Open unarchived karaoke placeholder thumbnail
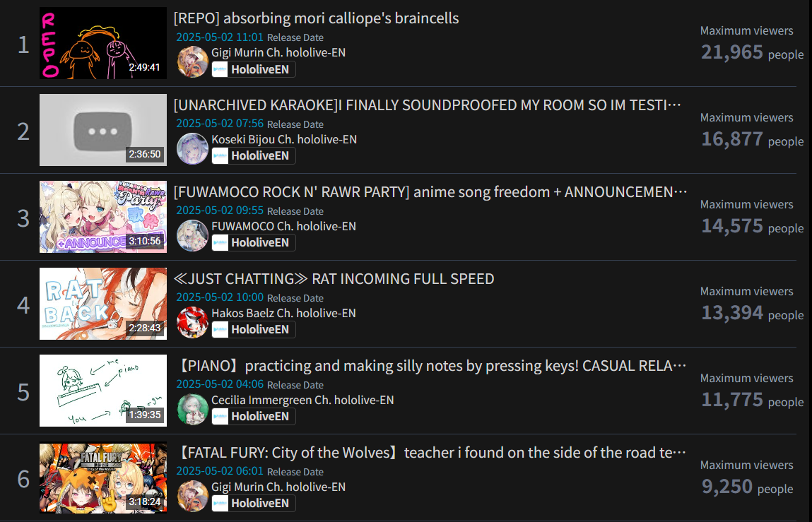This screenshot has height=522, width=812. click(x=103, y=130)
